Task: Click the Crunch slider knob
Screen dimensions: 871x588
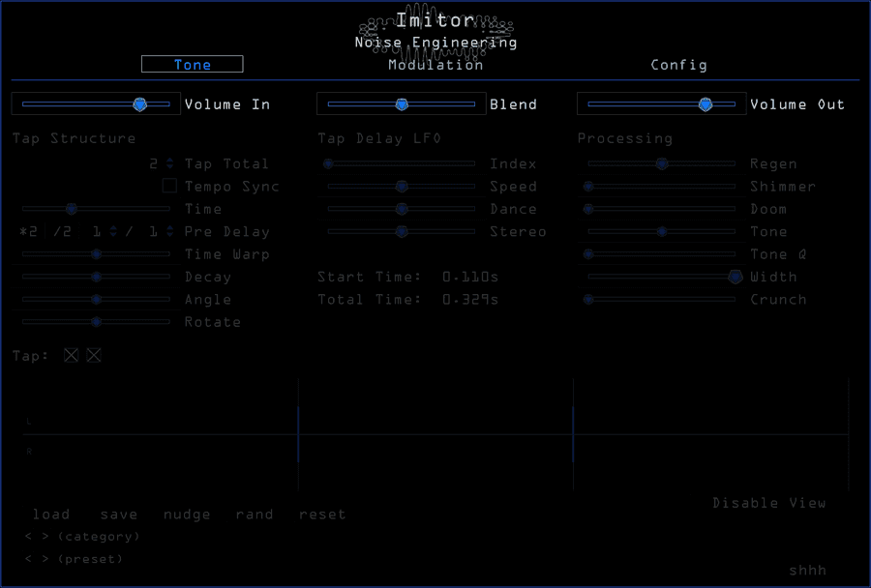Action: tap(588, 299)
